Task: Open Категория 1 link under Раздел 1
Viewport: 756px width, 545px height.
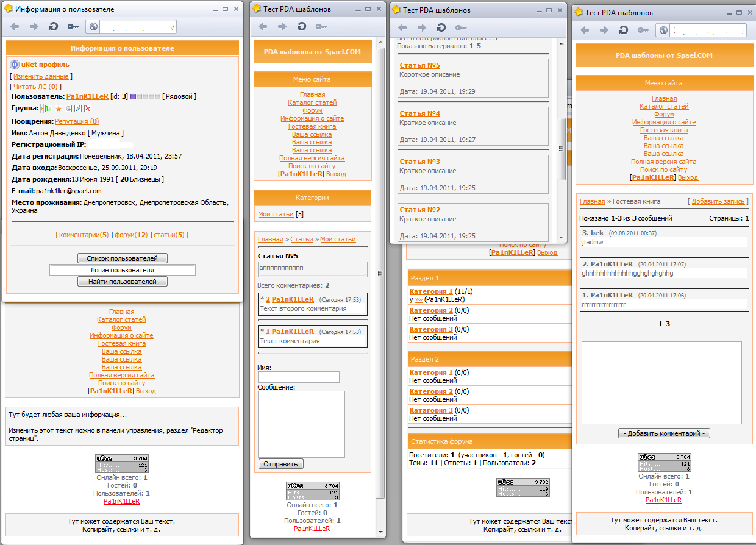Action: click(431, 291)
